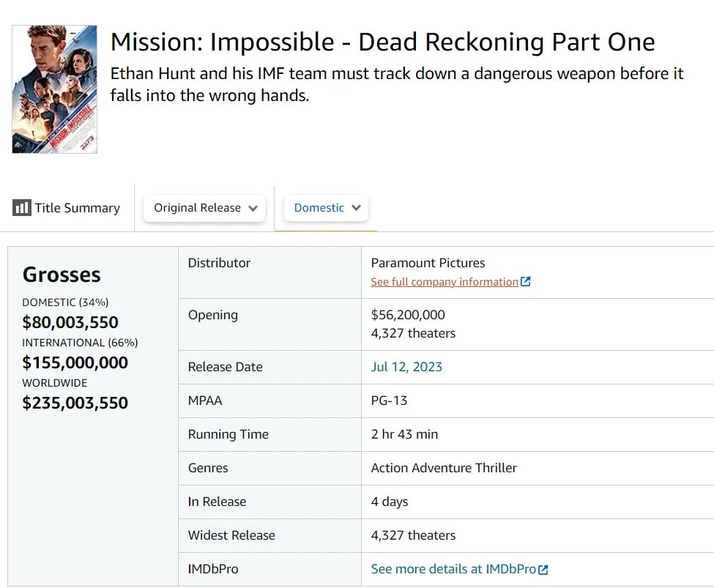Click the Grosses heading
Image resolution: width=714 pixels, height=588 pixels.
pos(62,275)
